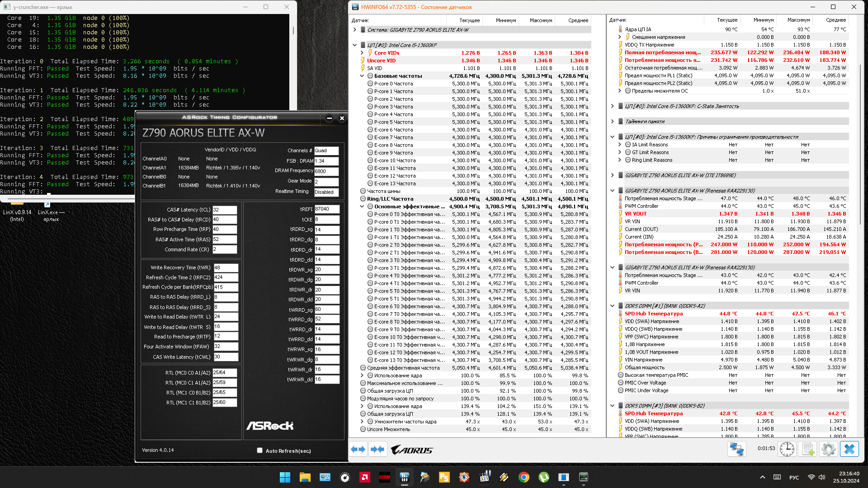Open HWiNFO sensor settings gear icon

click(828, 449)
